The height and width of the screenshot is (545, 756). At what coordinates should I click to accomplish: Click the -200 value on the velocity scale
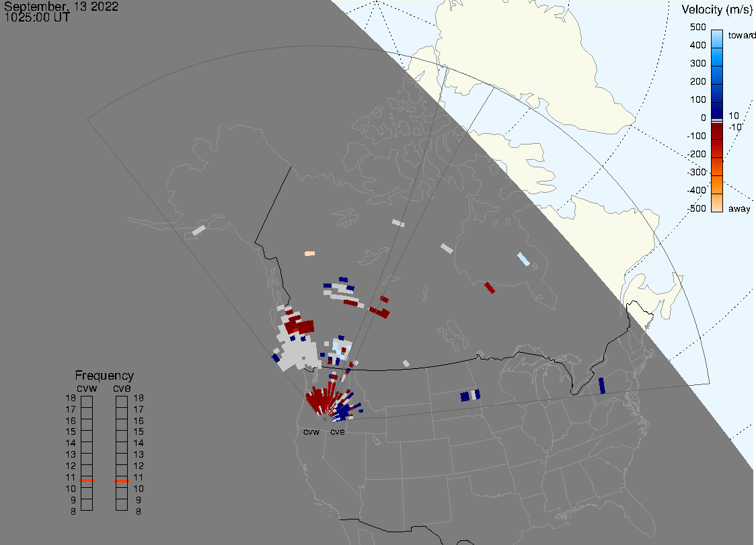(x=697, y=154)
